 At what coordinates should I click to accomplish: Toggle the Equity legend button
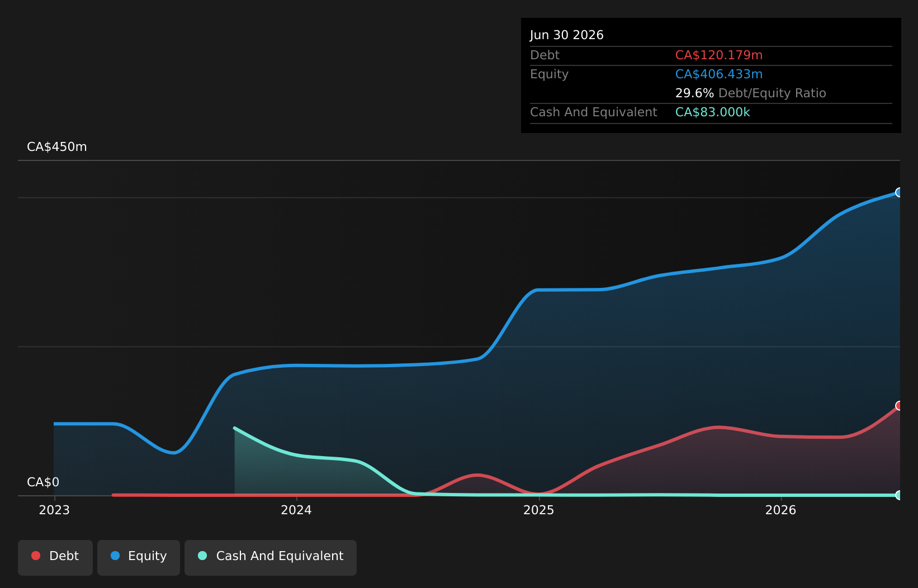point(139,557)
